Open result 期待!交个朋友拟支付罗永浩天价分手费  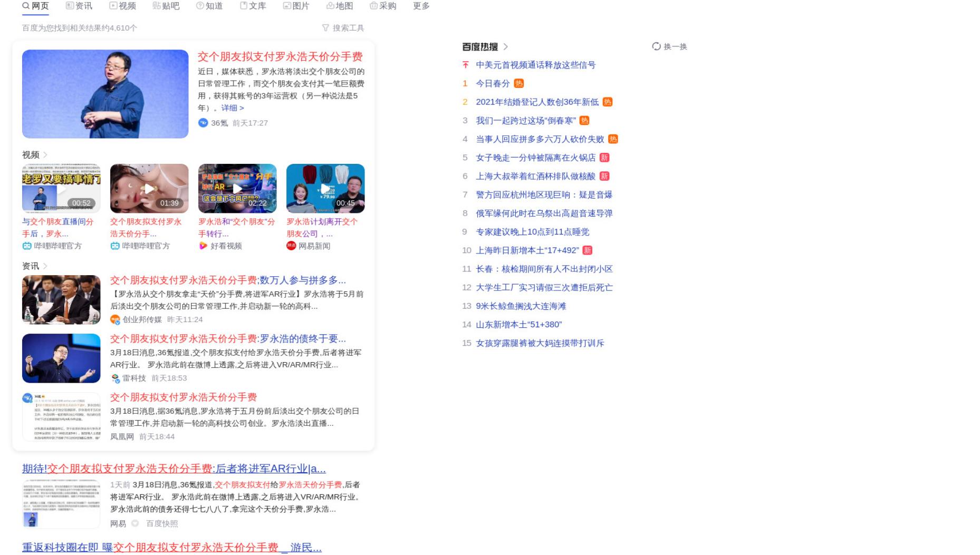click(174, 469)
